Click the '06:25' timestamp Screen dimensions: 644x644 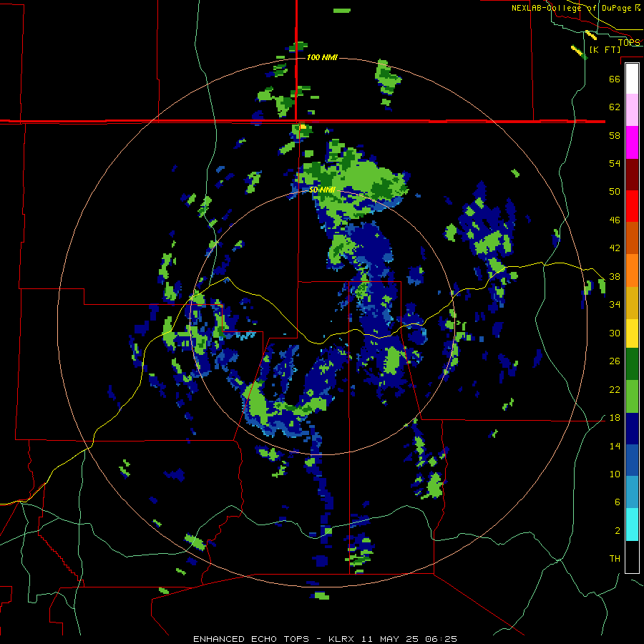tap(441, 639)
